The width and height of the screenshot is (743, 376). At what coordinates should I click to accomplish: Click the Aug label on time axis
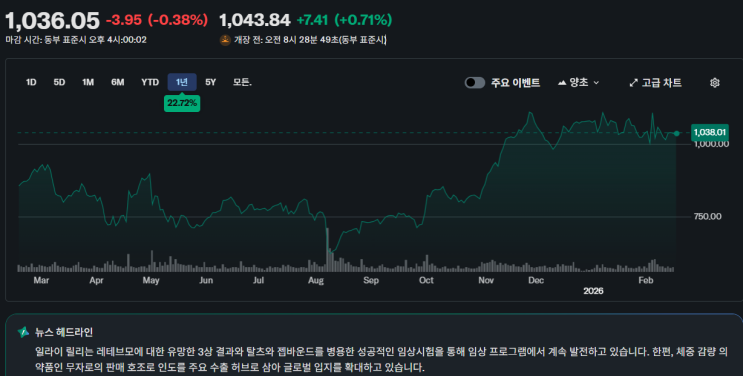coord(316,280)
